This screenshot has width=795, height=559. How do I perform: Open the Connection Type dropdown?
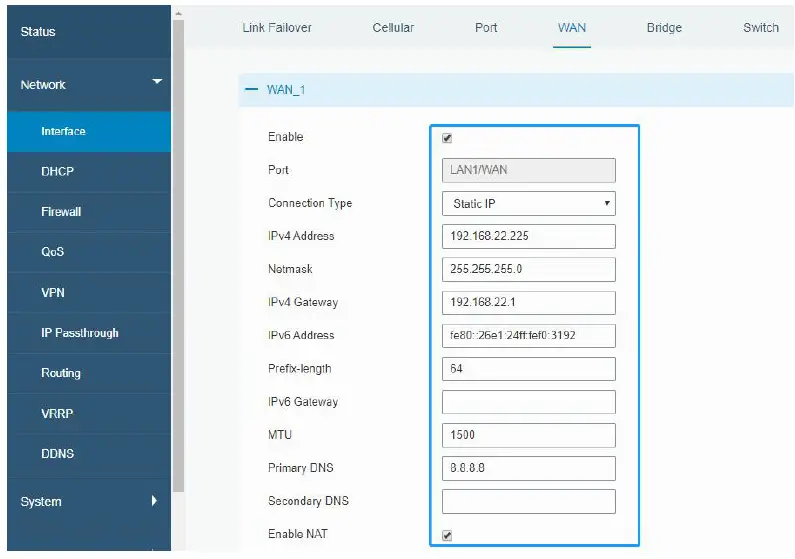point(529,204)
